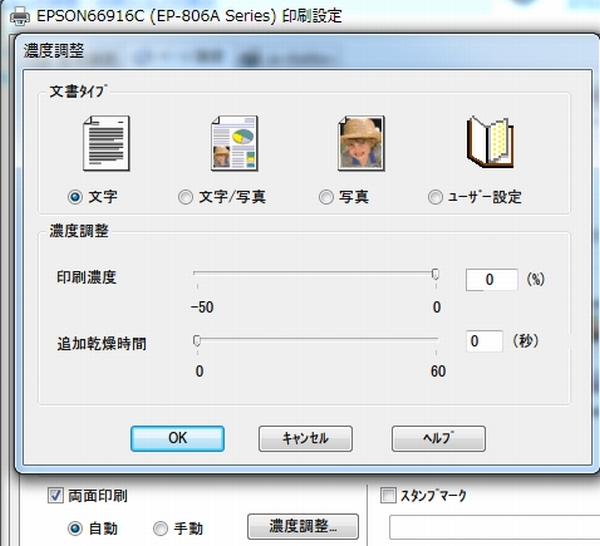This screenshot has height=546, width=600.
Task: Select the 自動 radio button
Action: pyautogui.click(x=75, y=529)
